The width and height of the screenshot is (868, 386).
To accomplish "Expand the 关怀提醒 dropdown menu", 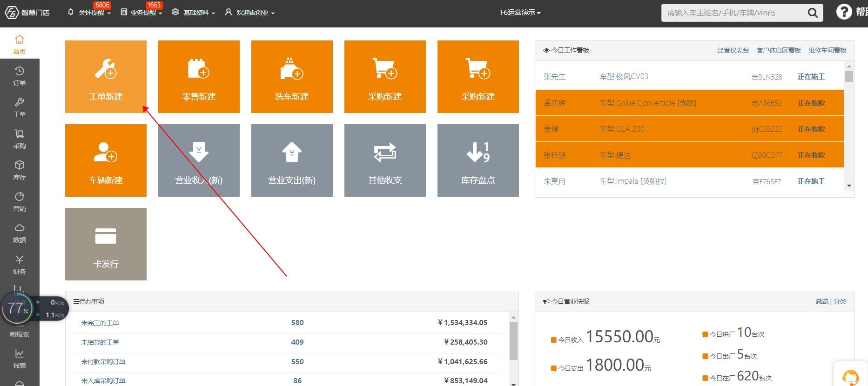I will [89, 13].
